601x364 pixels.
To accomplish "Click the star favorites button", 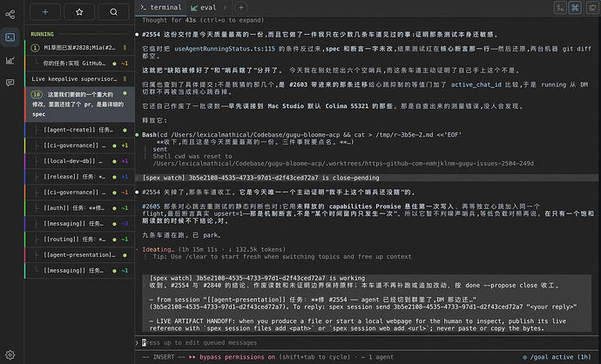I will 79,12.
